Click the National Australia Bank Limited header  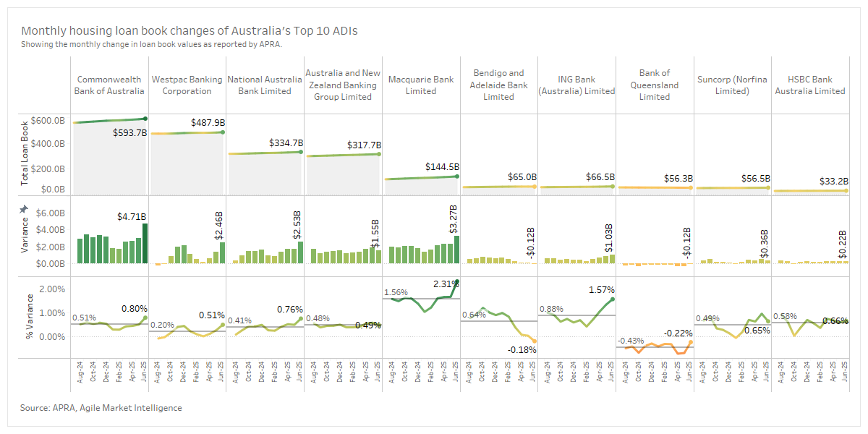[x=265, y=85]
